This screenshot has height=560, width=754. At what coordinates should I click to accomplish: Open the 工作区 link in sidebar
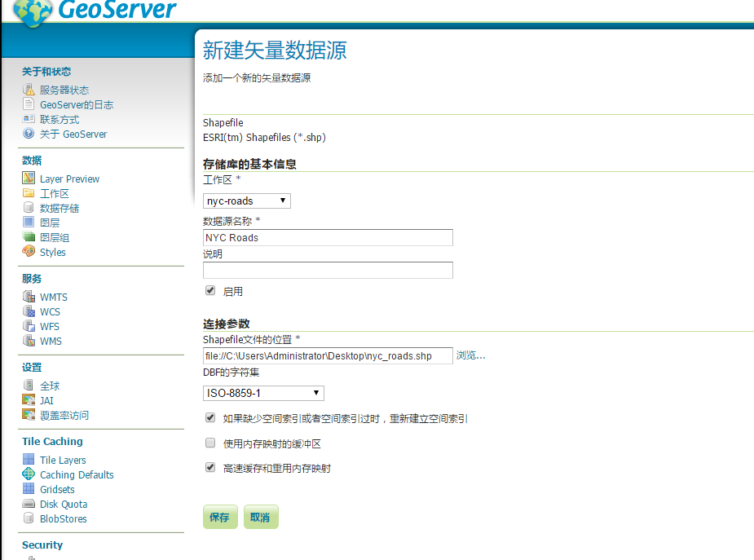55,193
